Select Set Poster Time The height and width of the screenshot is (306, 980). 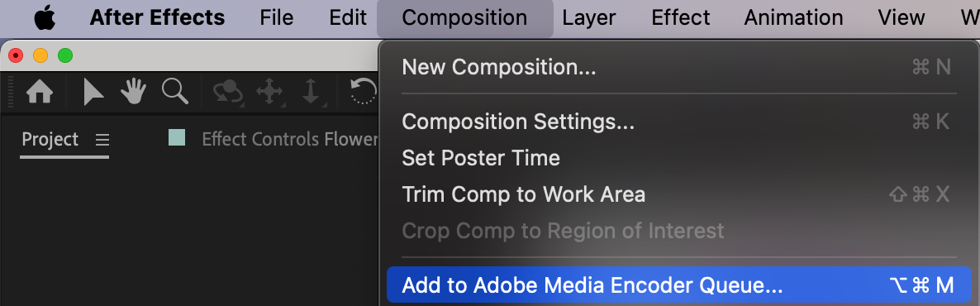(x=679, y=158)
